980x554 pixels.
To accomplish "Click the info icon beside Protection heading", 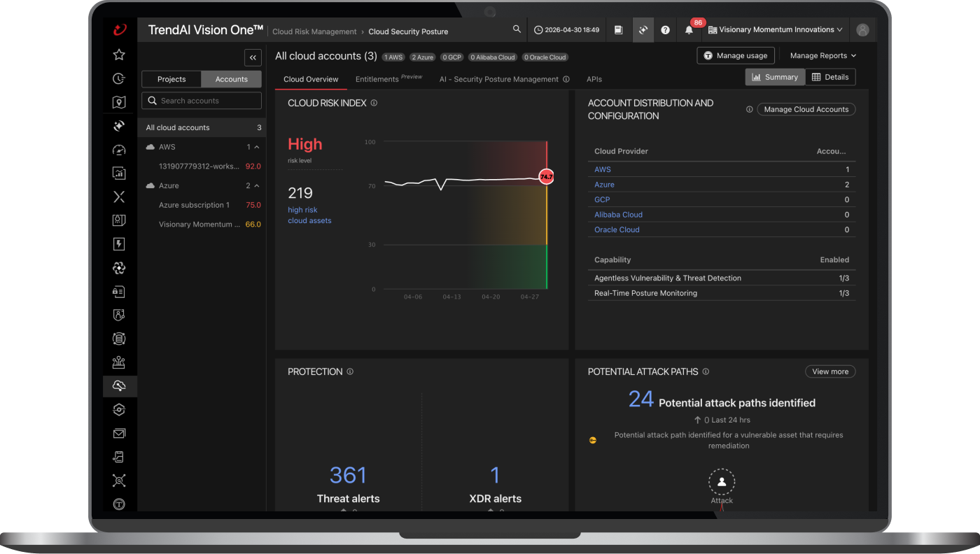I will tap(350, 371).
